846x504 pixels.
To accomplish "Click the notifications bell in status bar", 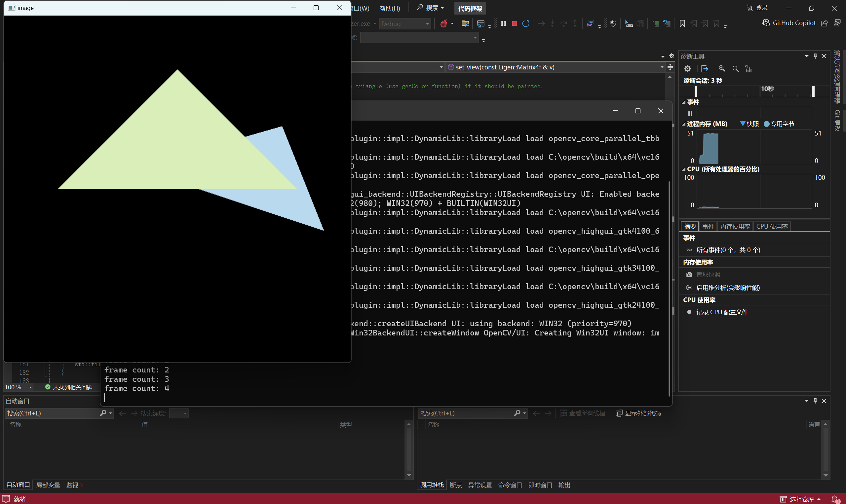I will [835, 499].
